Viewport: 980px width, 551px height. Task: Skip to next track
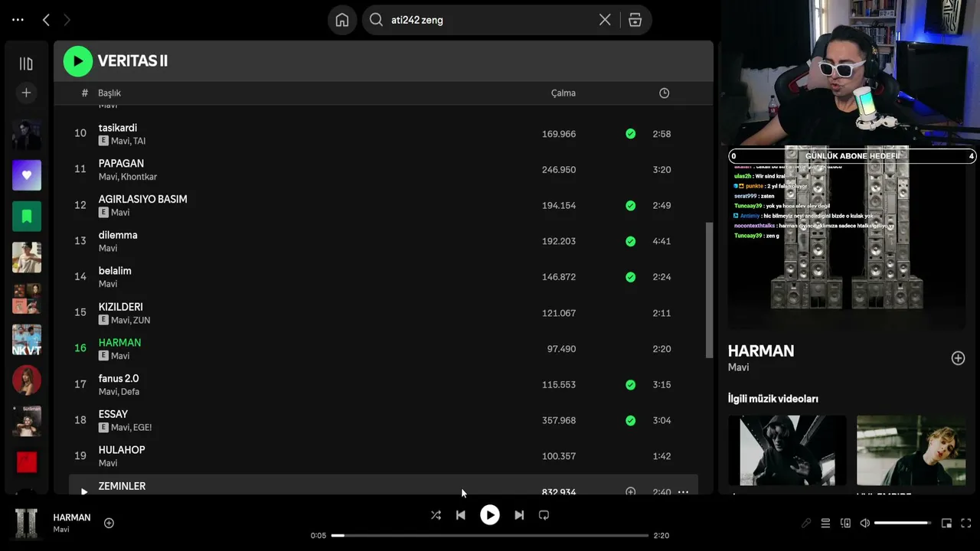pos(519,515)
